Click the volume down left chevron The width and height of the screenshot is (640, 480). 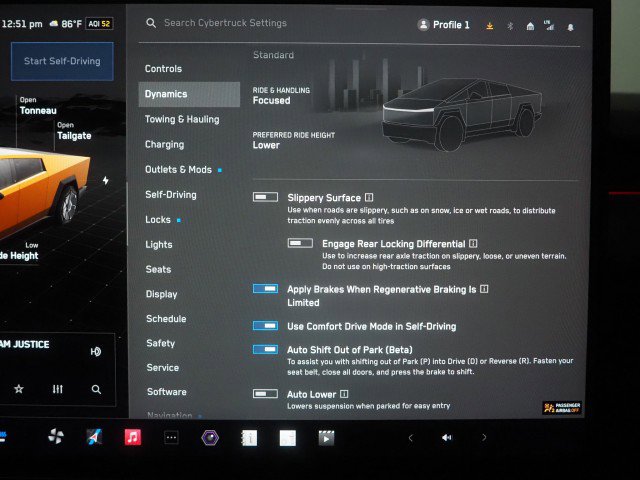point(411,438)
